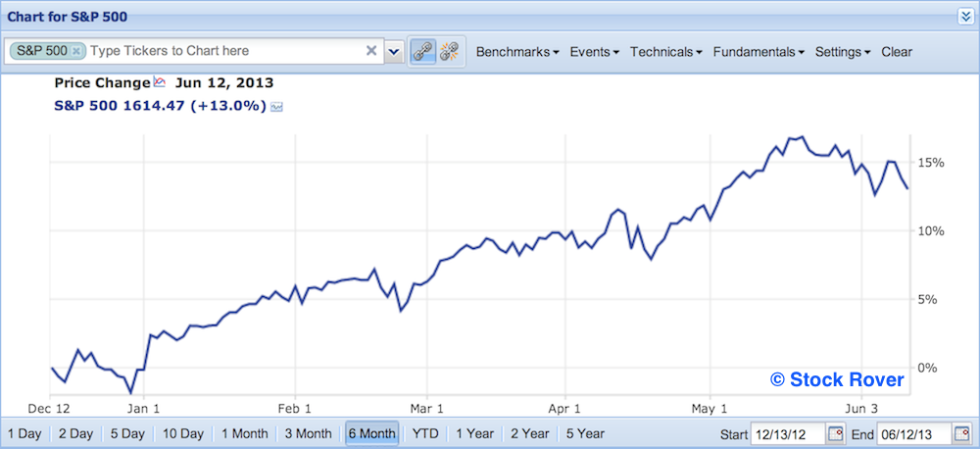
Task: Select the 2 Year range
Action: [x=529, y=433]
